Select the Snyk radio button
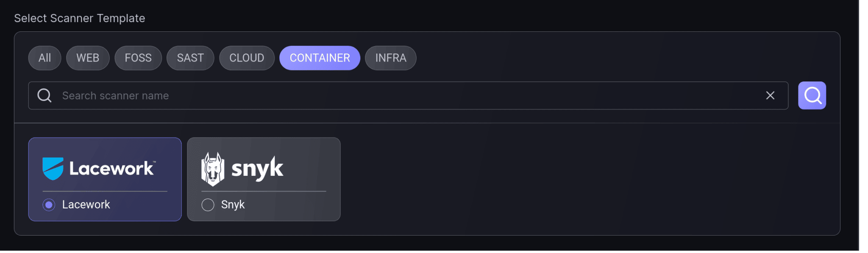 coord(208,205)
